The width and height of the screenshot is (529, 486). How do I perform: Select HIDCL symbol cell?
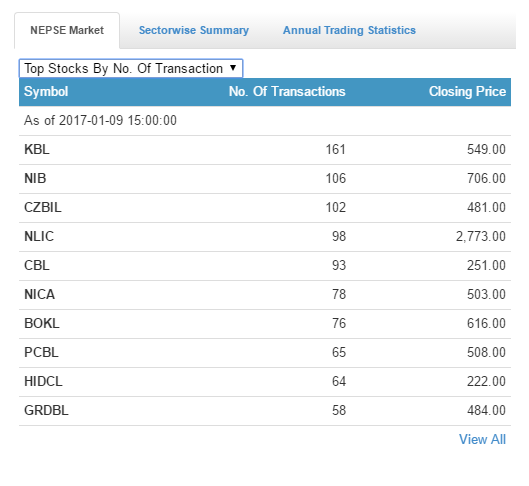pos(43,382)
